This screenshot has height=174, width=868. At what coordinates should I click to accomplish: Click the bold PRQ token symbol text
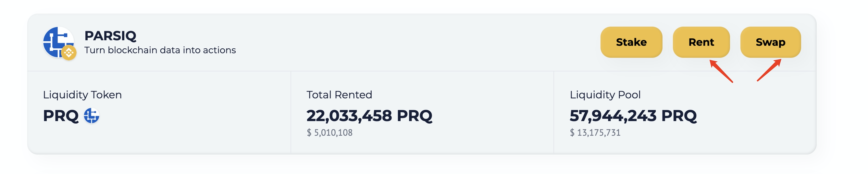[x=61, y=116]
